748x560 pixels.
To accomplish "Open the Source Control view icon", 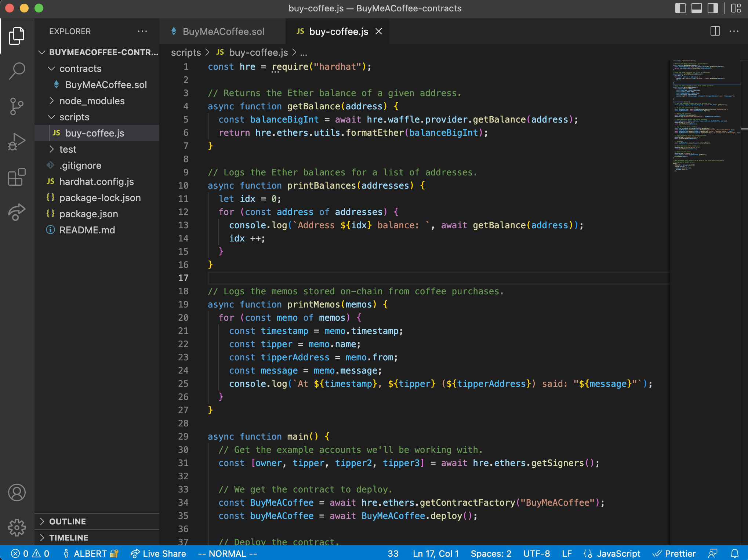I will click(x=17, y=106).
